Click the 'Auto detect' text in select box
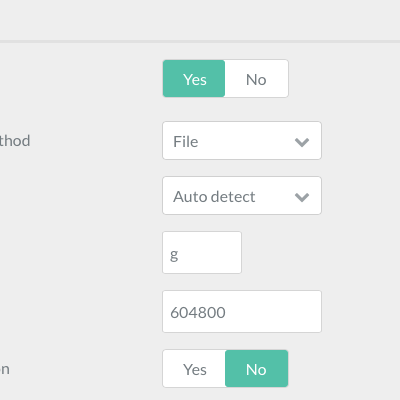This screenshot has height=400, width=400. [x=214, y=197]
